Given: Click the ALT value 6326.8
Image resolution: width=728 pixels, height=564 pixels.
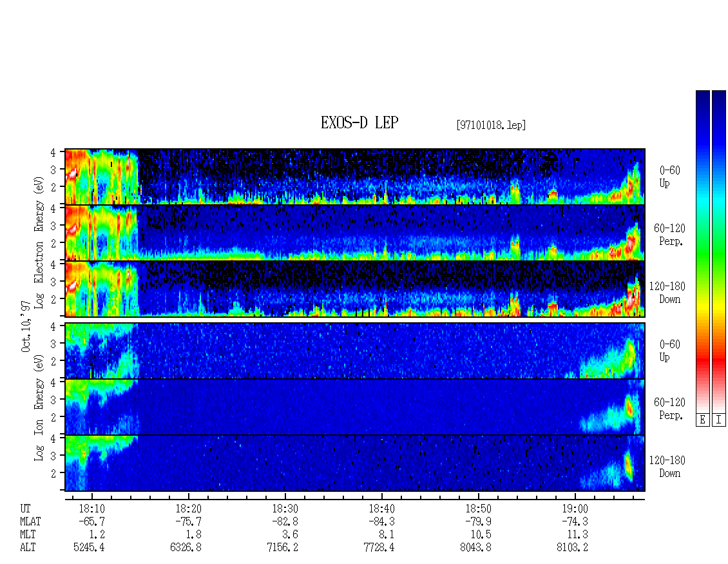Looking at the screenshot, I should click(x=186, y=548).
